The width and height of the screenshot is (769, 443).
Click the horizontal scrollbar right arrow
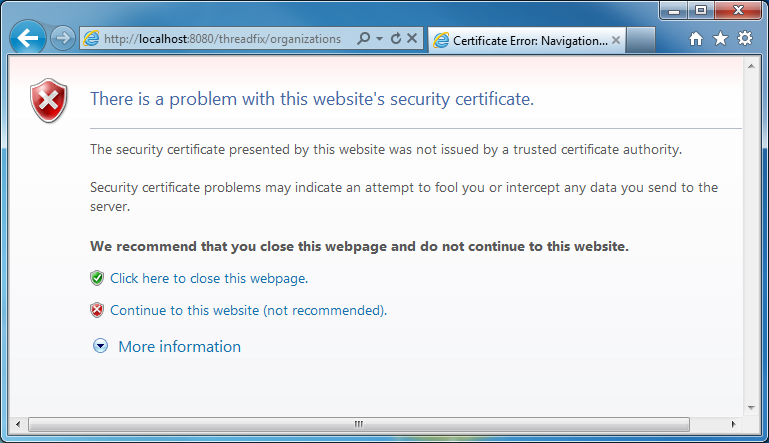pos(733,424)
